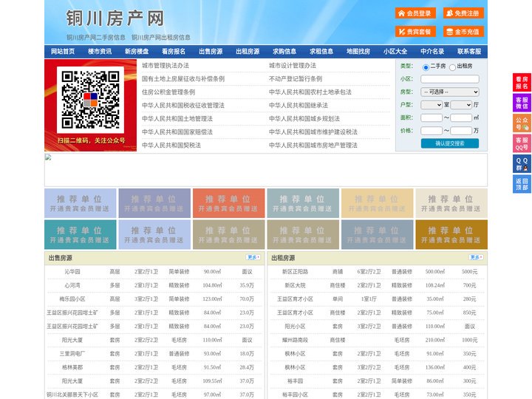The width and height of the screenshot is (532, 399).
Task: Click the purple 客服微信 side icon
Action: (522, 103)
